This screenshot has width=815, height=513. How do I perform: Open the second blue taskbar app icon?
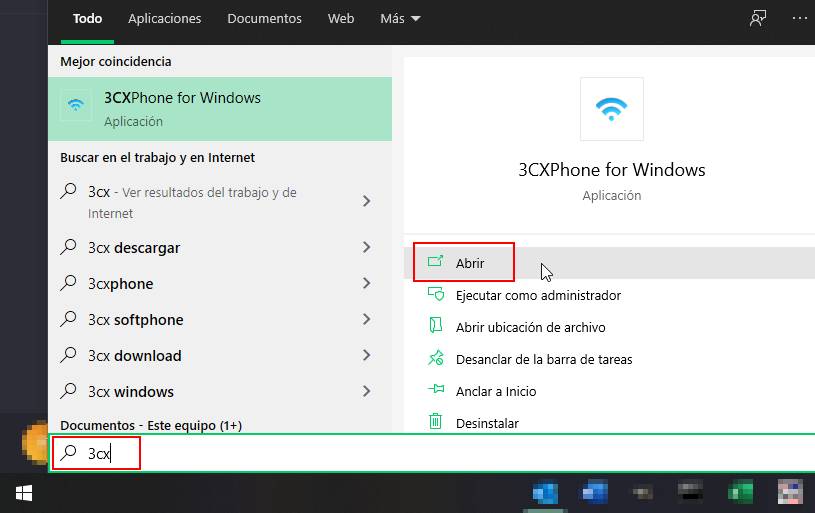[595, 492]
